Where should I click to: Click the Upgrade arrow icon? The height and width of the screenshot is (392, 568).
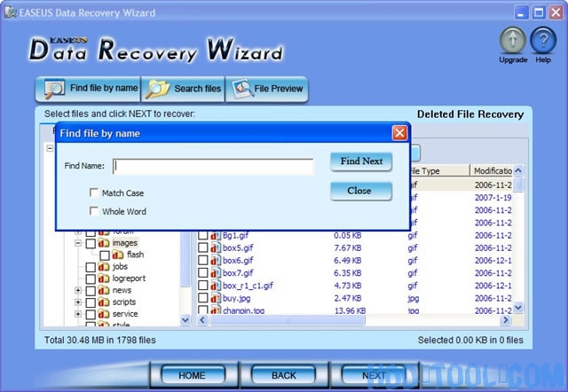pyautogui.click(x=513, y=40)
